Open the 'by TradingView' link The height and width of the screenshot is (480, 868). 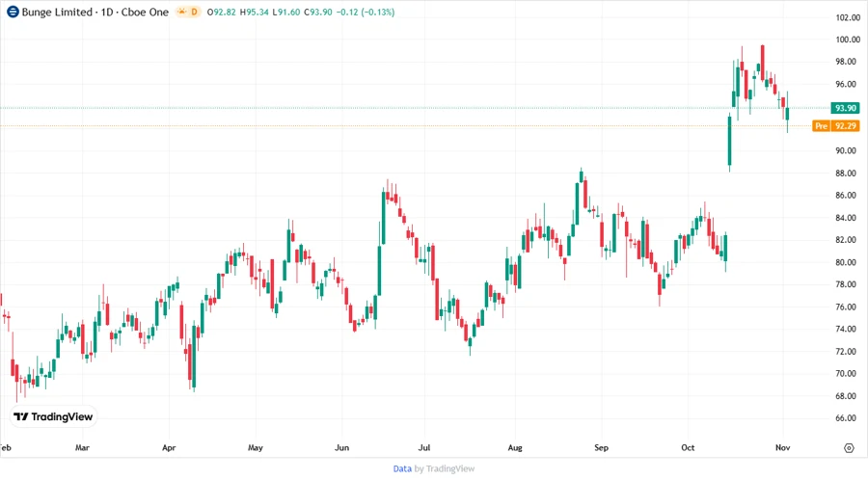(445, 468)
